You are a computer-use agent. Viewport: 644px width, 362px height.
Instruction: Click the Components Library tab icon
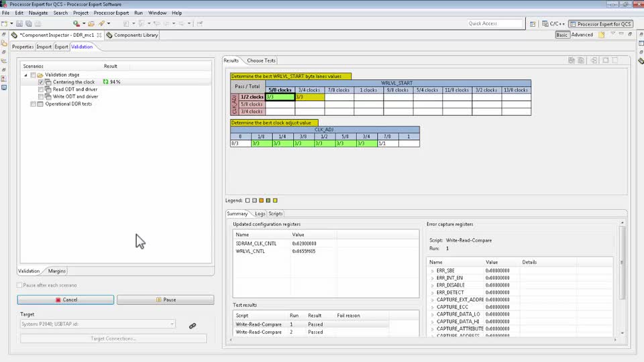[109, 35]
